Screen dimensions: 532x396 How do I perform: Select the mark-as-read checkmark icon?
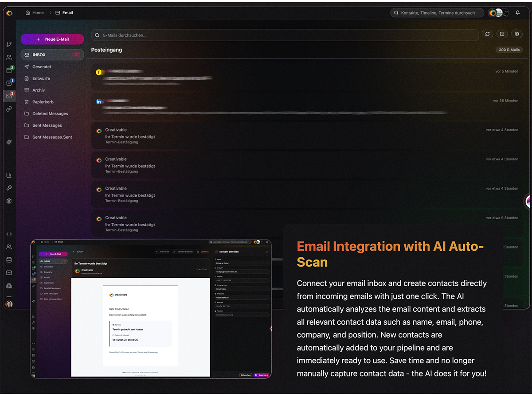(502, 34)
